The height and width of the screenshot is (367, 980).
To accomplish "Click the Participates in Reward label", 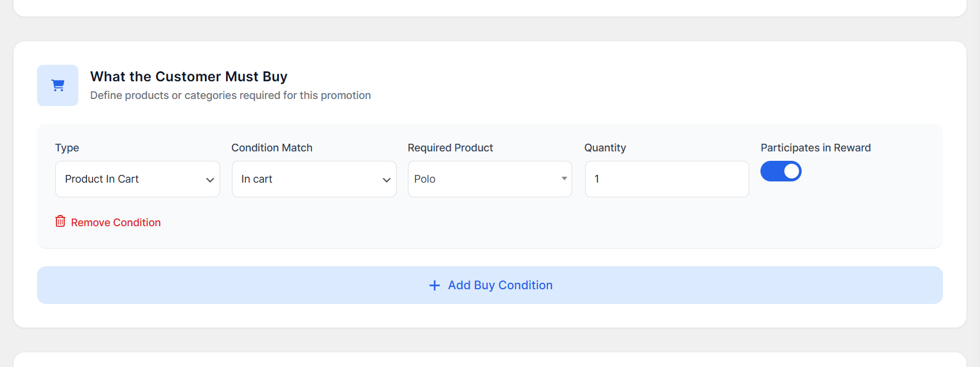I will point(815,148).
